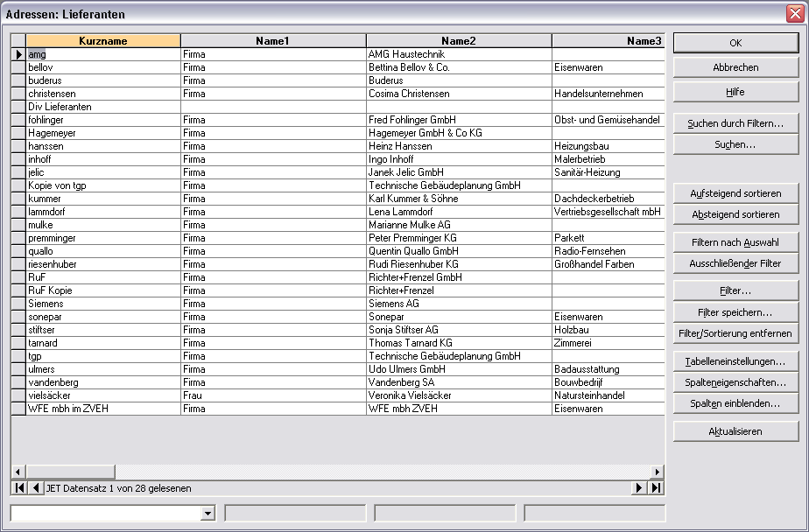Select Div Lieferanten entry

point(103,107)
